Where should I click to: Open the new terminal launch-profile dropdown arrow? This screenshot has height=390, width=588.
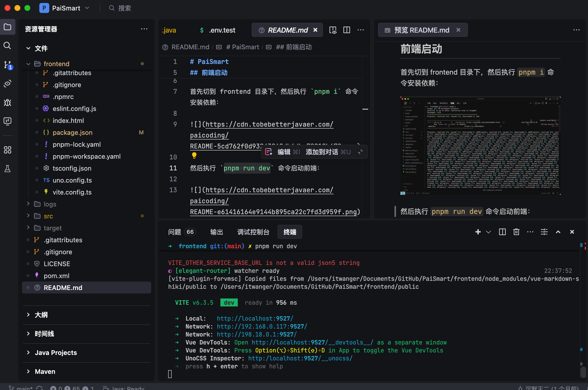click(488, 232)
